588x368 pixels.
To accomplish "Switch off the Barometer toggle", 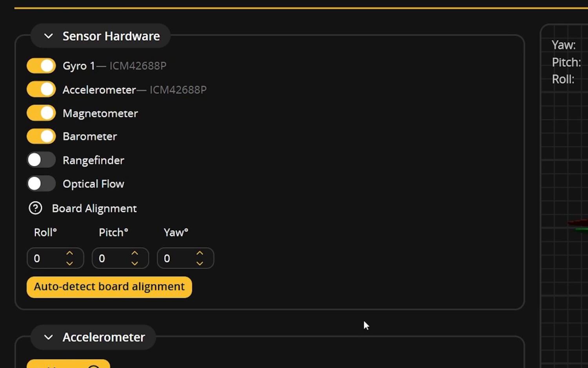I will (41, 137).
